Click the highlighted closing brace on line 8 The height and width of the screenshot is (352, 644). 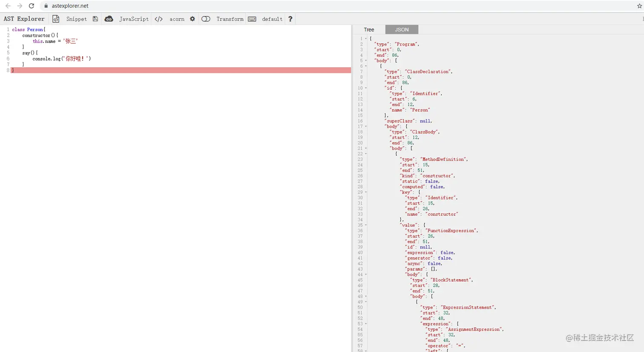(181, 70)
